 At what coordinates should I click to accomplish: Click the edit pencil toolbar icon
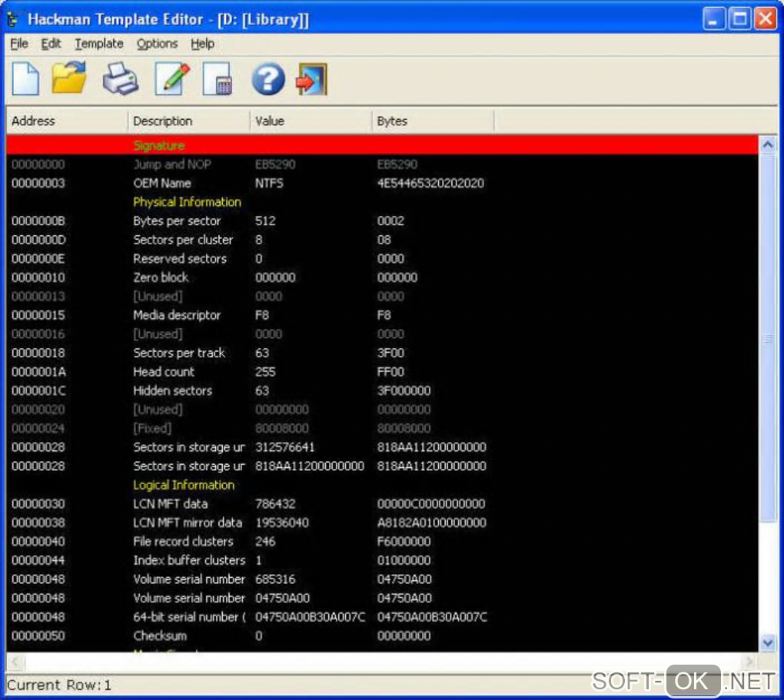(172, 79)
